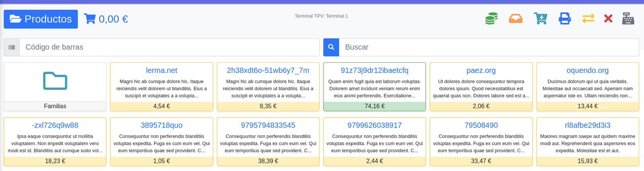Viewport: 644px width, 171px height.
Task: Focus the Buscar search field
Action: click(x=489, y=47)
